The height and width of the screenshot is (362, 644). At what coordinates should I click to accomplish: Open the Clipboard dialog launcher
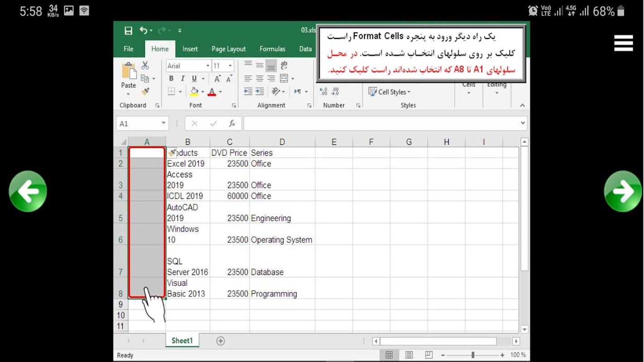(x=157, y=105)
